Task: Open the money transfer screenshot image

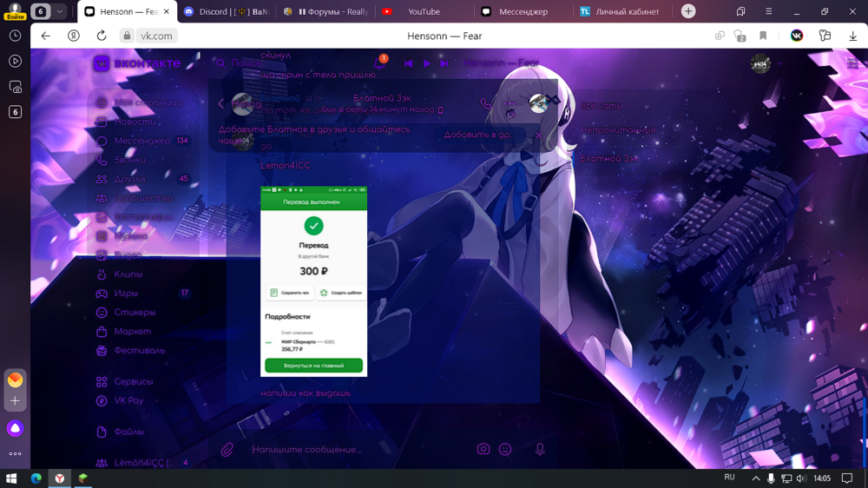Action: pos(314,281)
